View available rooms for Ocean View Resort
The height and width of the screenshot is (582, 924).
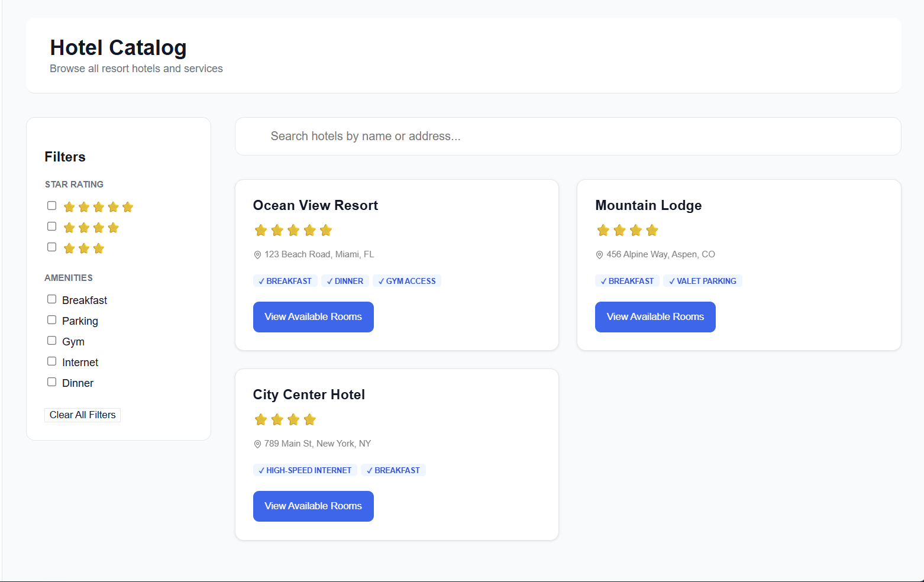313,317
